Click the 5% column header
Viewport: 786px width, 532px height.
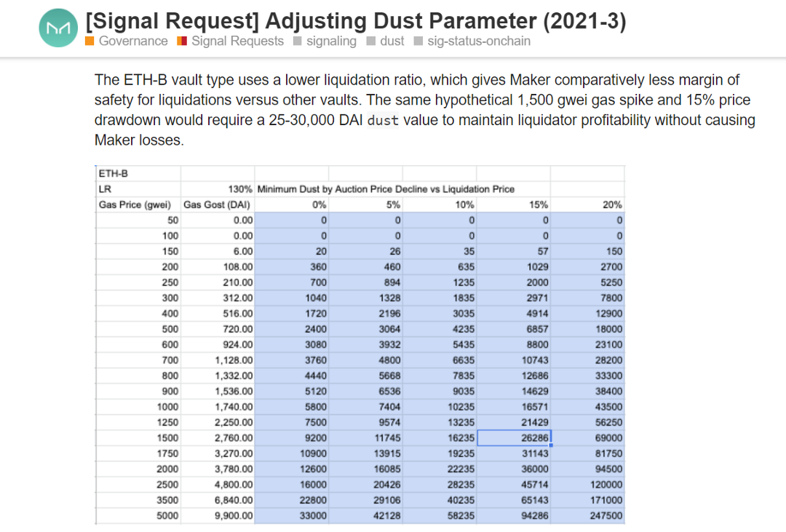(x=366, y=205)
